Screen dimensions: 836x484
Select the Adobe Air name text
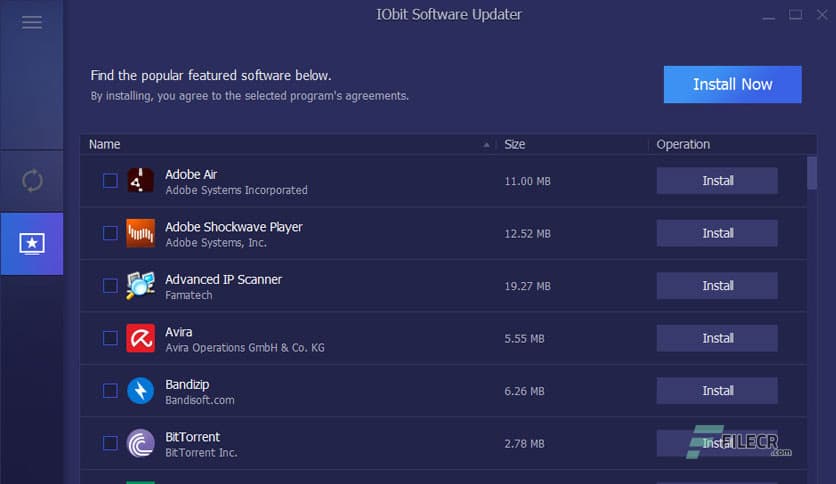pos(191,174)
